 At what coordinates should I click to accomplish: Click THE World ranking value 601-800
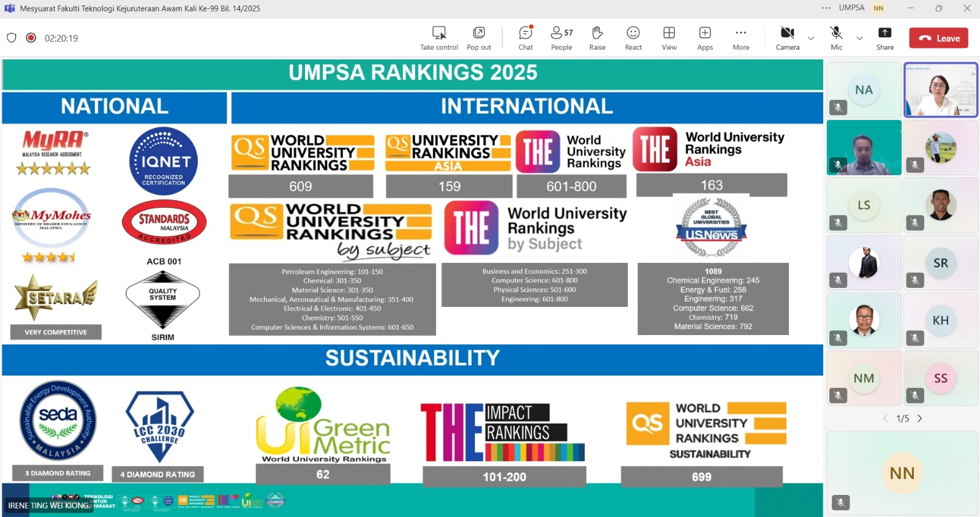pyautogui.click(x=571, y=186)
